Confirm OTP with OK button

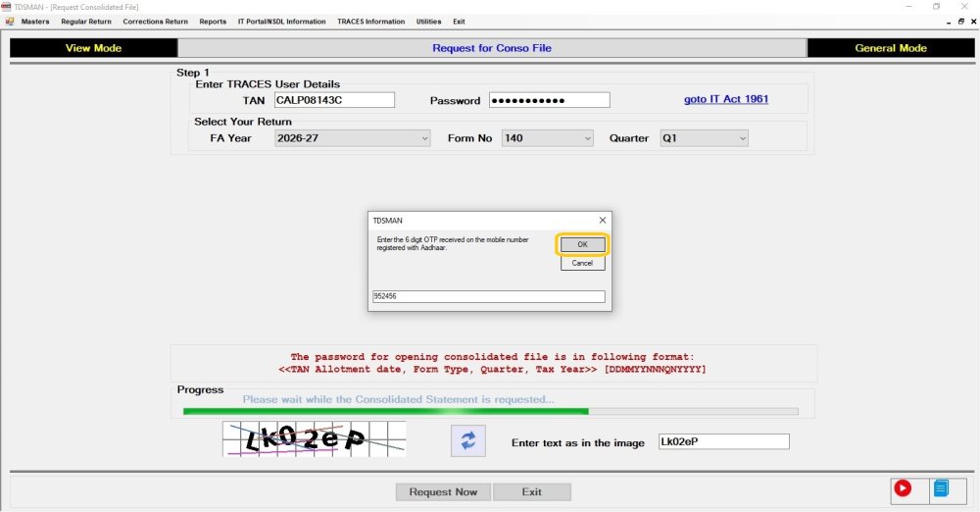point(582,244)
